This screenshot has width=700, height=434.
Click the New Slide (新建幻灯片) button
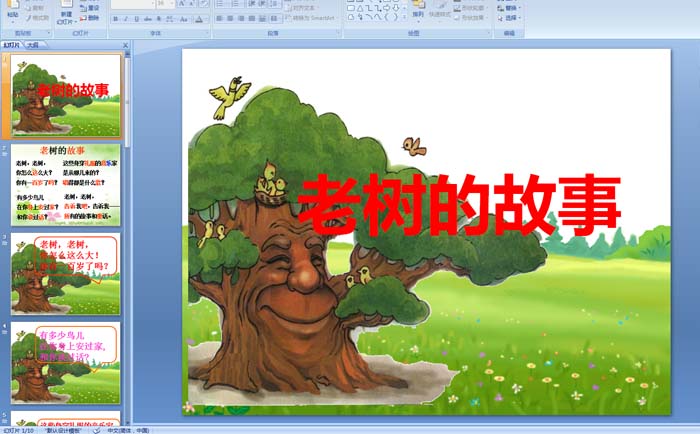click(x=66, y=12)
